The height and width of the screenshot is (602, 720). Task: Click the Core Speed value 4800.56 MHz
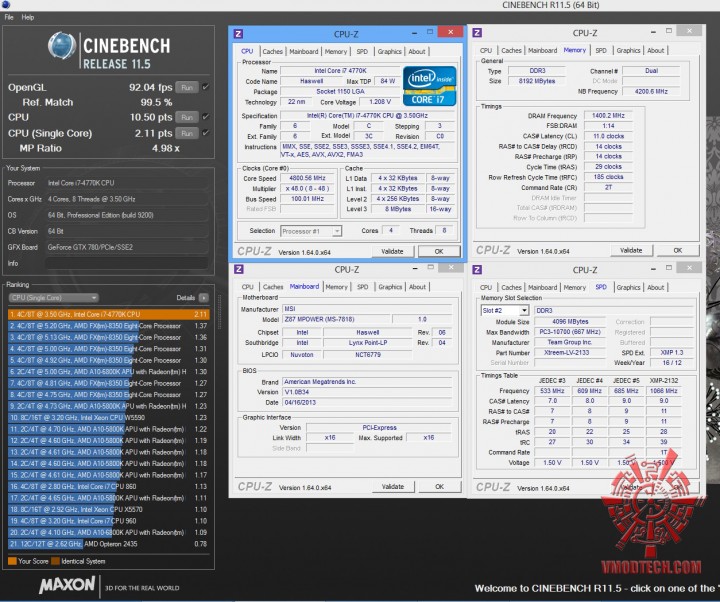pos(307,178)
